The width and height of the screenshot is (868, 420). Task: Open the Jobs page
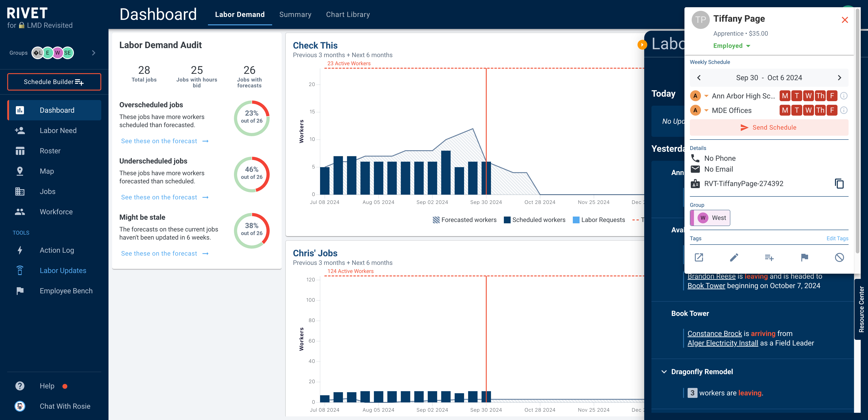click(x=54, y=191)
